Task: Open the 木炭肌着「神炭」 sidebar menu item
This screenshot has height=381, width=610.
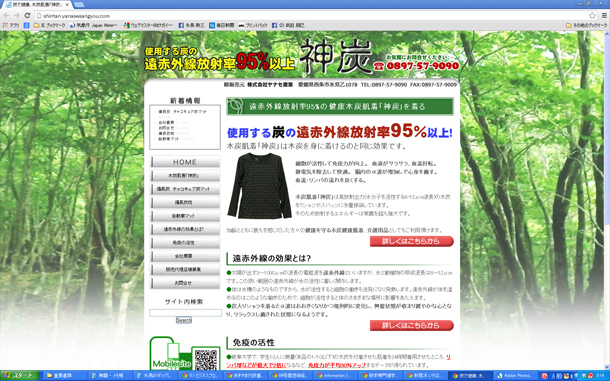Action: coord(185,176)
